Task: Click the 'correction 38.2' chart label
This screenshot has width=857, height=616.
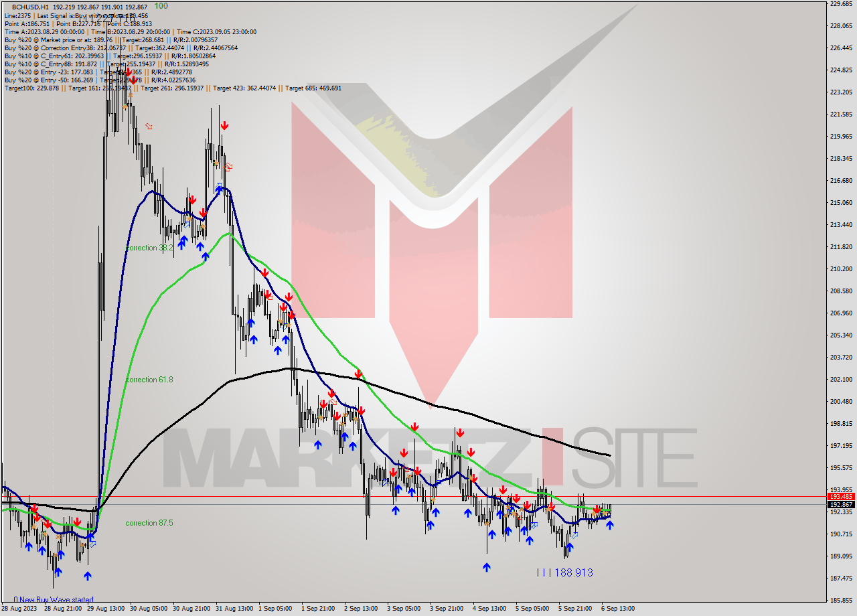Action: pos(149,248)
